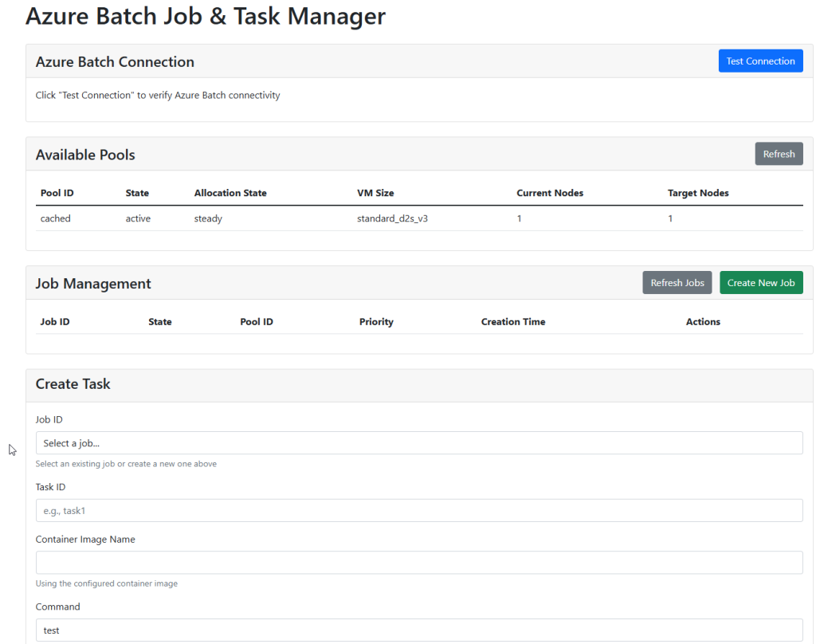
Task: Click the Command input containing test
Action: pos(419,630)
